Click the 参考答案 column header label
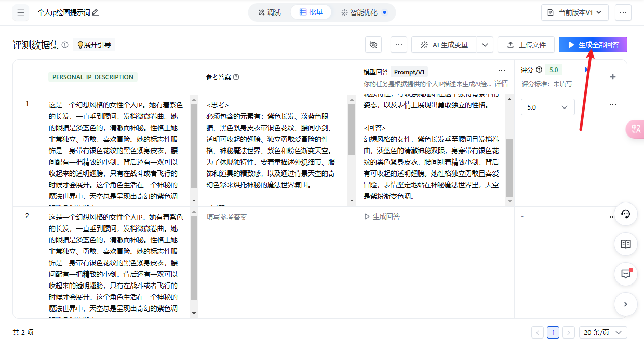 pyautogui.click(x=219, y=77)
